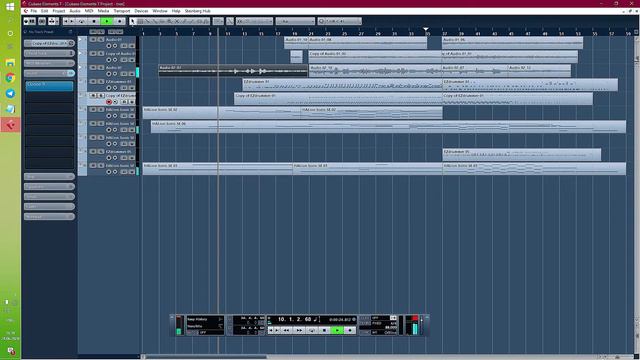Record-enable the Copy of Audio 01 track
640x360 pixels.
coord(109,60)
